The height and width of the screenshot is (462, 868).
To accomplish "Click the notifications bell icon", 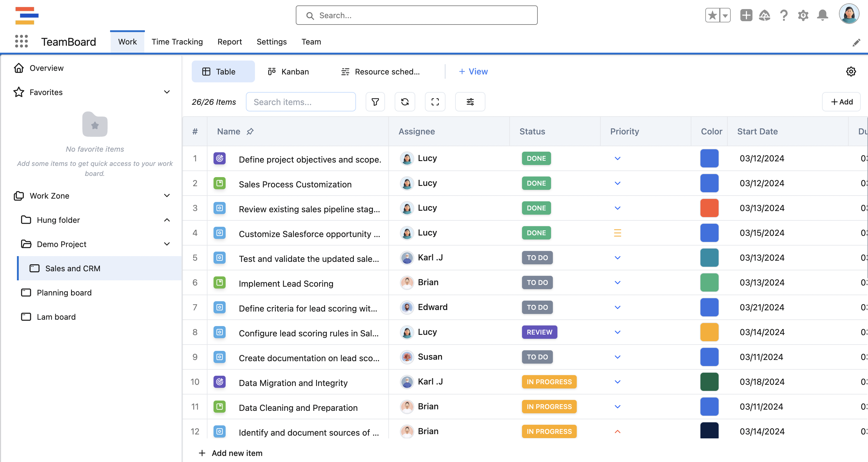I will 822,15.
